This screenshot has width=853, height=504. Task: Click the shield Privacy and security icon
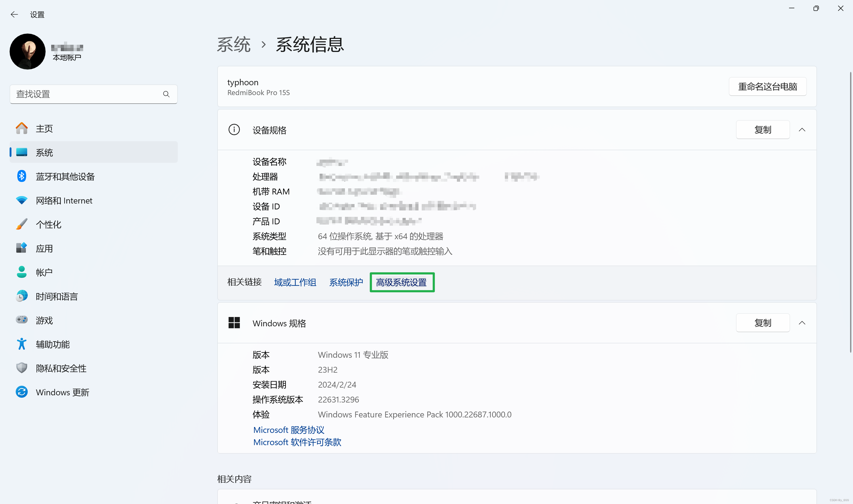[22, 368]
